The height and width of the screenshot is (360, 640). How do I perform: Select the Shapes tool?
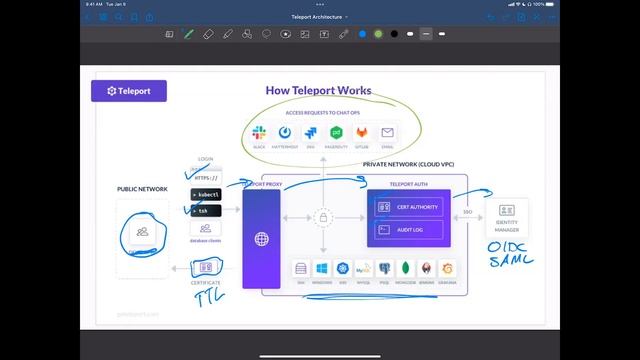pyautogui.click(x=247, y=34)
